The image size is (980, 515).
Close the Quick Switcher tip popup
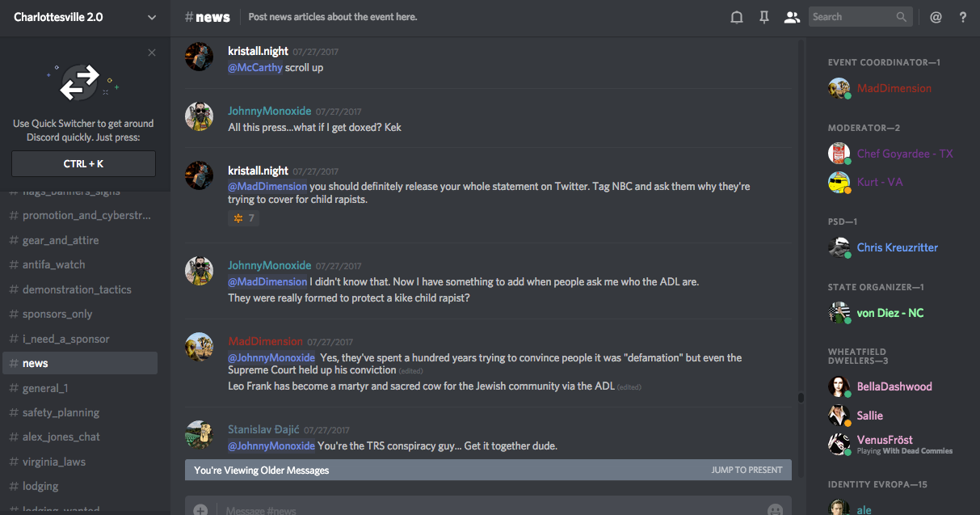(152, 53)
